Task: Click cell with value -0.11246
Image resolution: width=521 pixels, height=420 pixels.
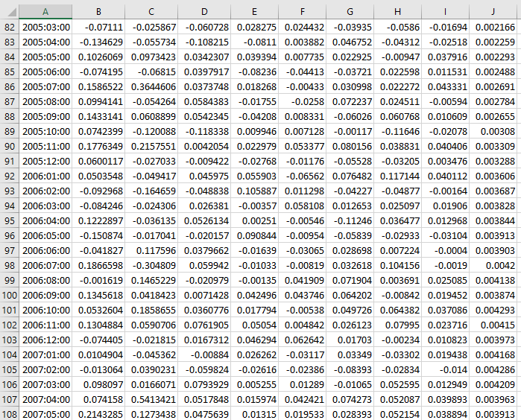Action: [350, 220]
